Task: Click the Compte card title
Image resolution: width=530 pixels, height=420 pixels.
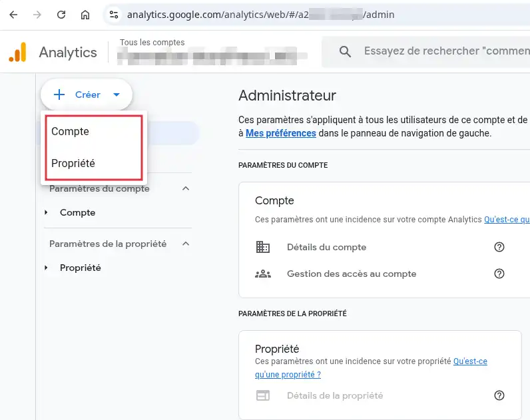Action: pyautogui.click(x=274, y=201)
